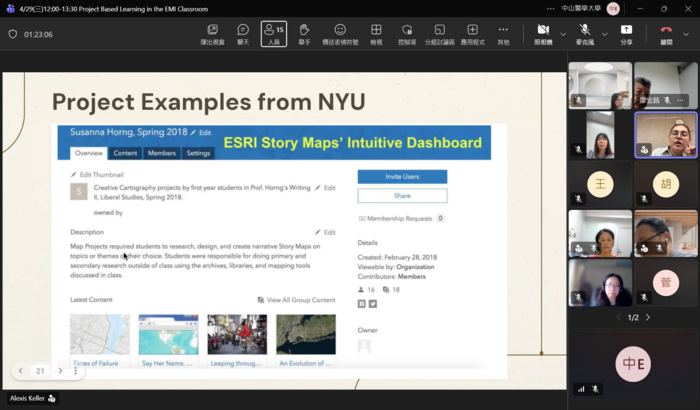Screen dimensions: 700x410
Task: Click the shield security icon beside the timer
Action: tap(13, 34)
